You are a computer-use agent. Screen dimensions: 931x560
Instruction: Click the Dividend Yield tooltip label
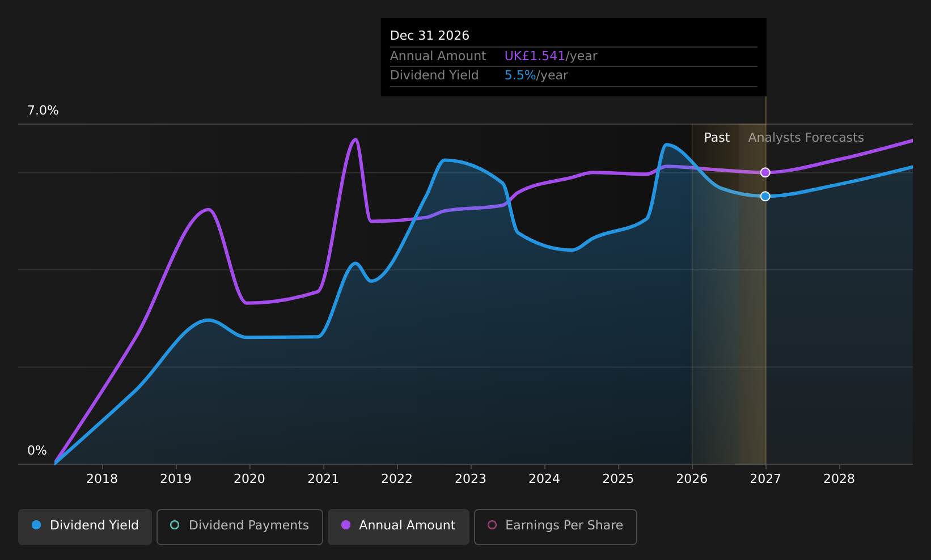point(434,75)
